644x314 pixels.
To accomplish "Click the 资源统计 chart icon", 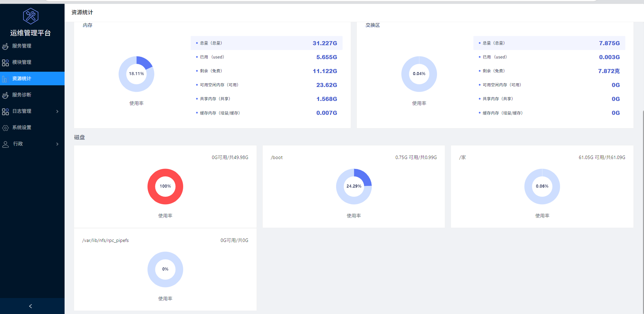I will click(x=5, y=79).
